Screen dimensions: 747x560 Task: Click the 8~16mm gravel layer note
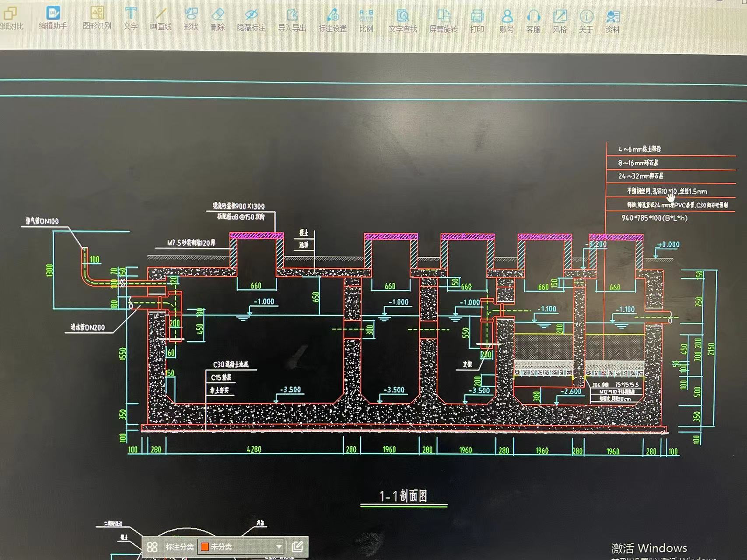[638, 163]
